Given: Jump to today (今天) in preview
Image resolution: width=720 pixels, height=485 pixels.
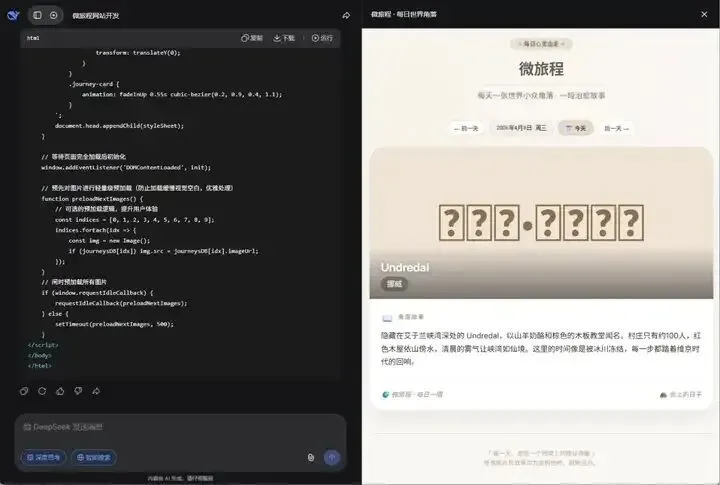Looking at the screenshot, I should pos(576,128).
